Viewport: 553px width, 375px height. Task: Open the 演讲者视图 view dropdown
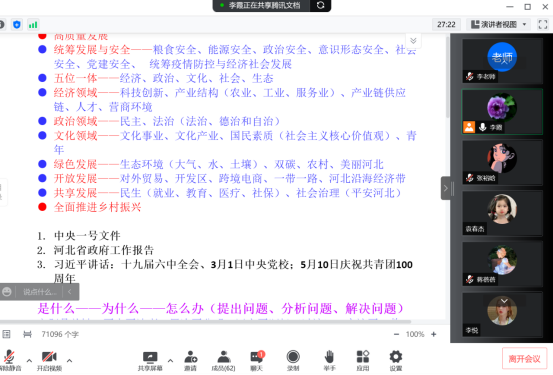pyautogui.click(x=499, y=24)
